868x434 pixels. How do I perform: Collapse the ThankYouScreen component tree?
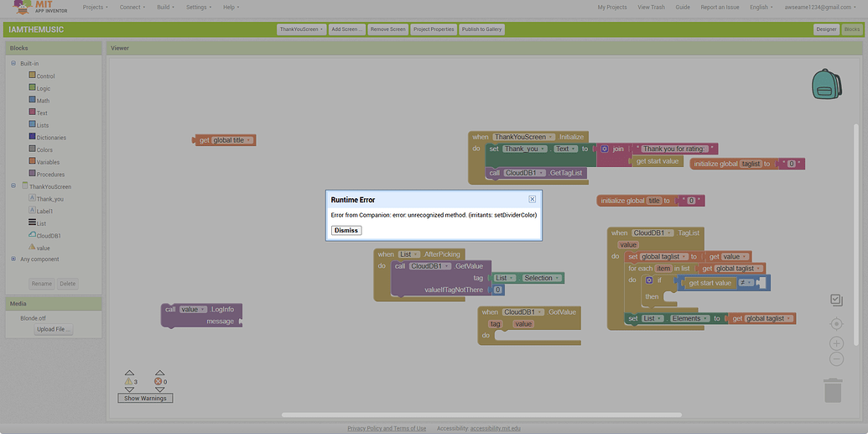click(13, 186)
